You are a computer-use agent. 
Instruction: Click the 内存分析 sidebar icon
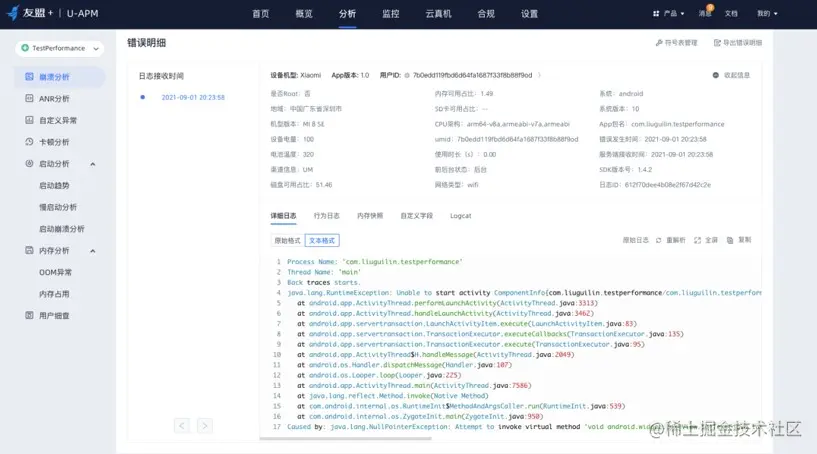click(x=29, y=250)
